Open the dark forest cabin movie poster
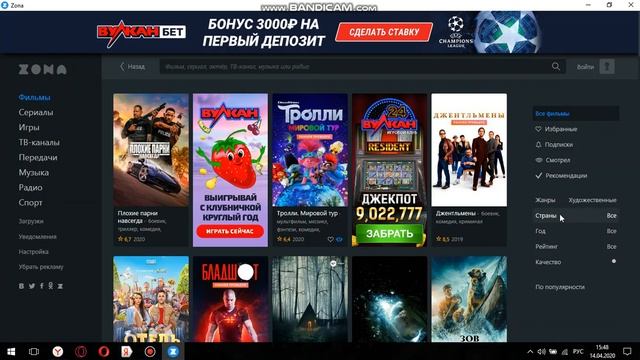 [310, 299]
